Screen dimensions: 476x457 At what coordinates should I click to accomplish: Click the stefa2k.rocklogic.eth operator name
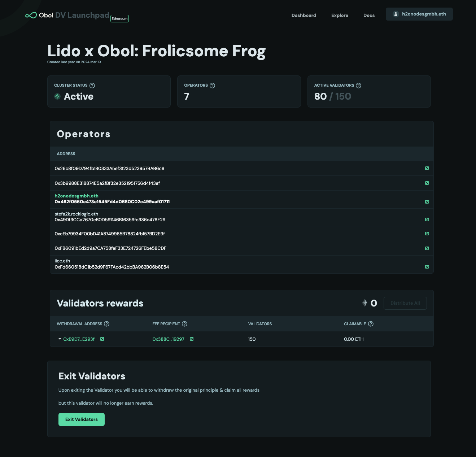pyautogui.click(x=77, y=214)
